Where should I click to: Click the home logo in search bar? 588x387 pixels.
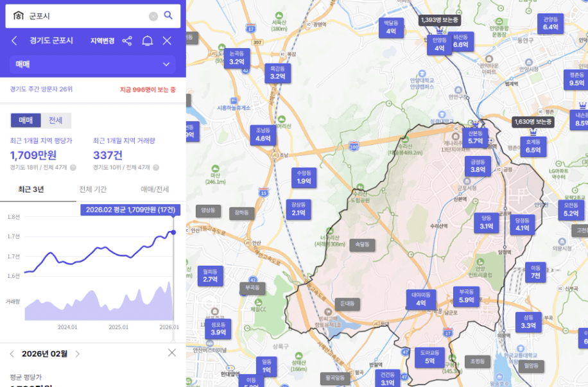click(x=18, y=16)
